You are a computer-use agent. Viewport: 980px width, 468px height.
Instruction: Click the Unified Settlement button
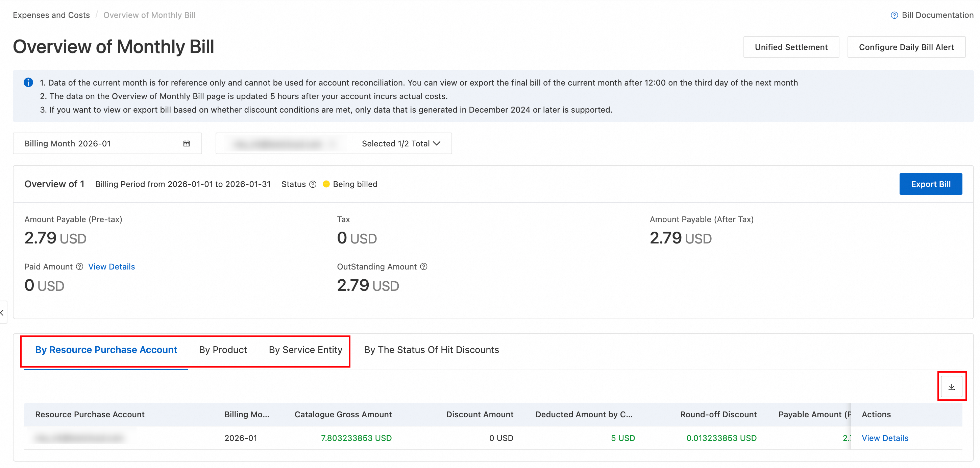pos(791,47)
